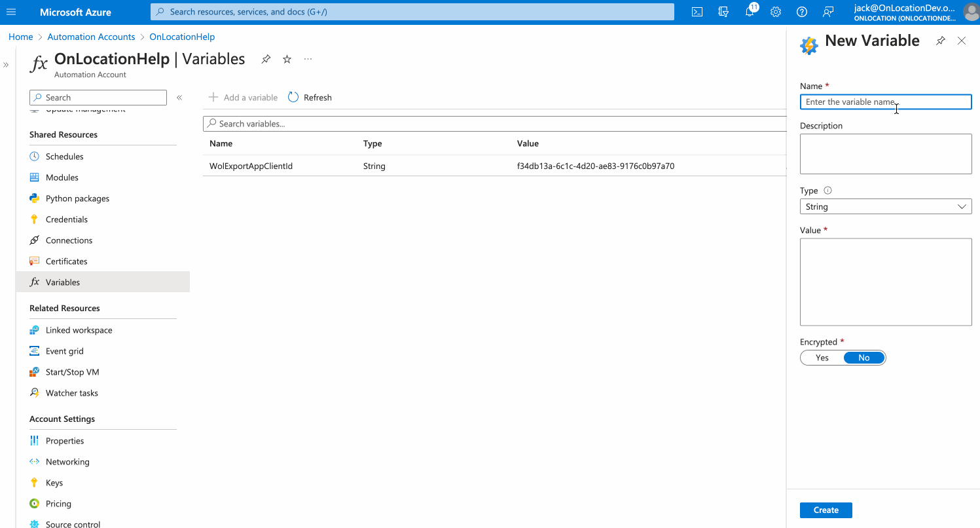Viewport: 980px width, 528px height.
Task: Click the help question mark icon
Action: point(802,12)
